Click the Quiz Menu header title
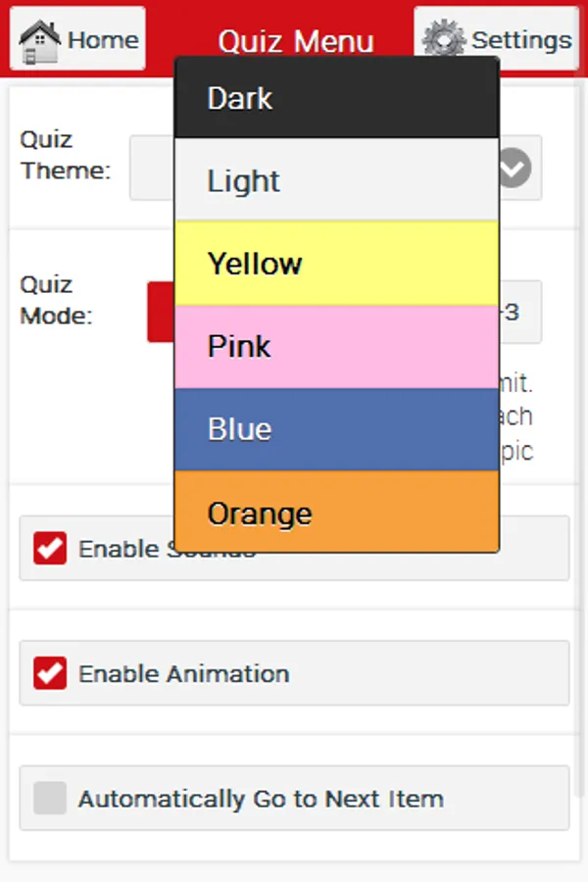588x882 pixels. click(296, 41)
